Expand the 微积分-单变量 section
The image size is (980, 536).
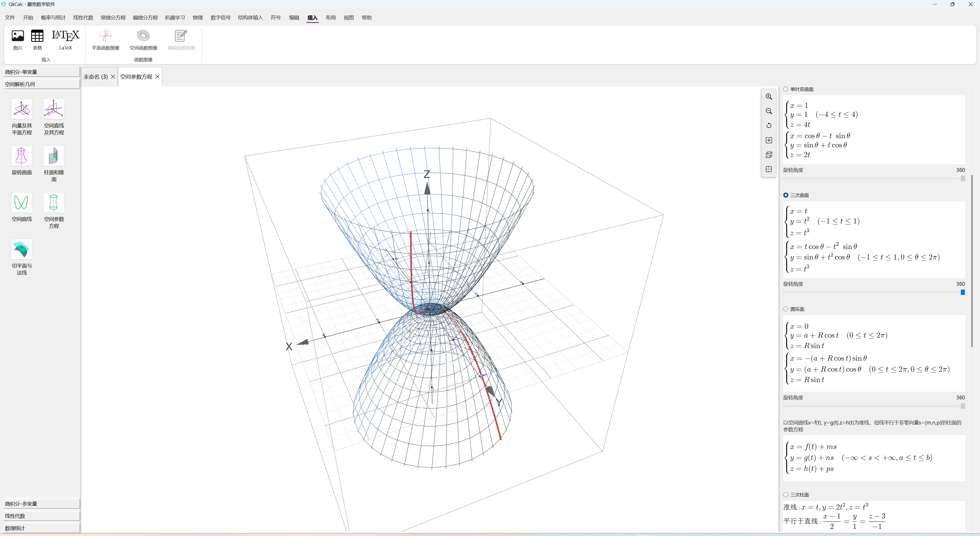coord(41,72)
